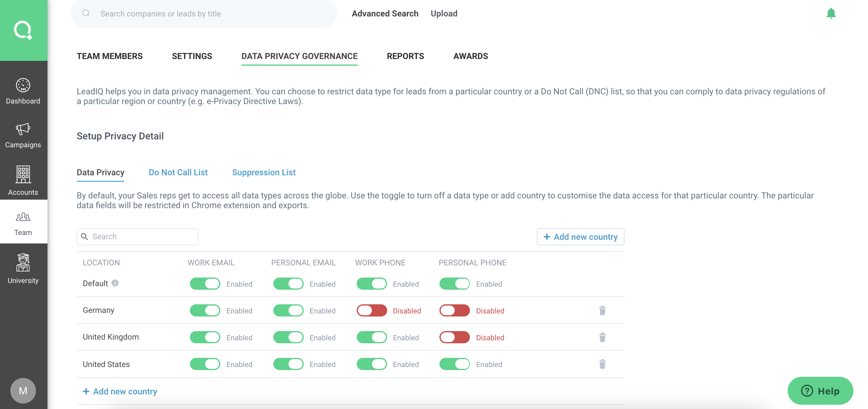The height and width of the screenshot is (409, 868).
Task: Click the info icon next to Default
Action: 115,283
